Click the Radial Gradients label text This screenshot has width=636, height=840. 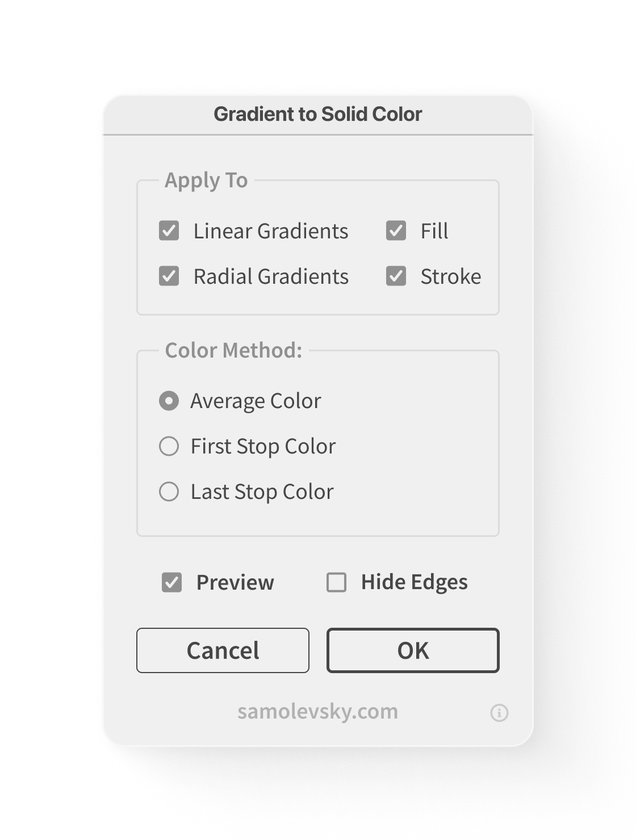(x=271, y=276)
